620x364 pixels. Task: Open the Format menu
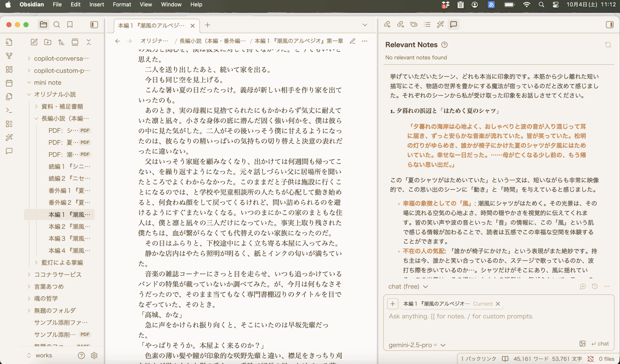click(x=122, y=4)
